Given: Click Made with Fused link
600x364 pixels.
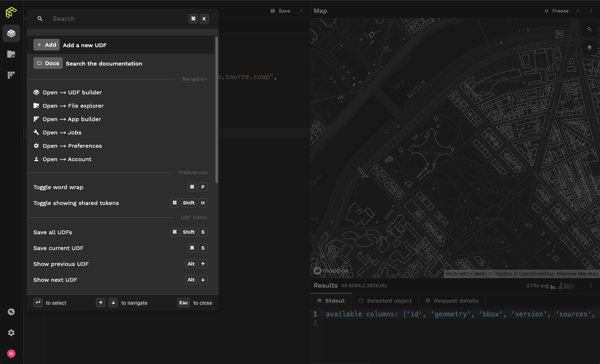Looking at the screenshot, I should click(465, 274).
